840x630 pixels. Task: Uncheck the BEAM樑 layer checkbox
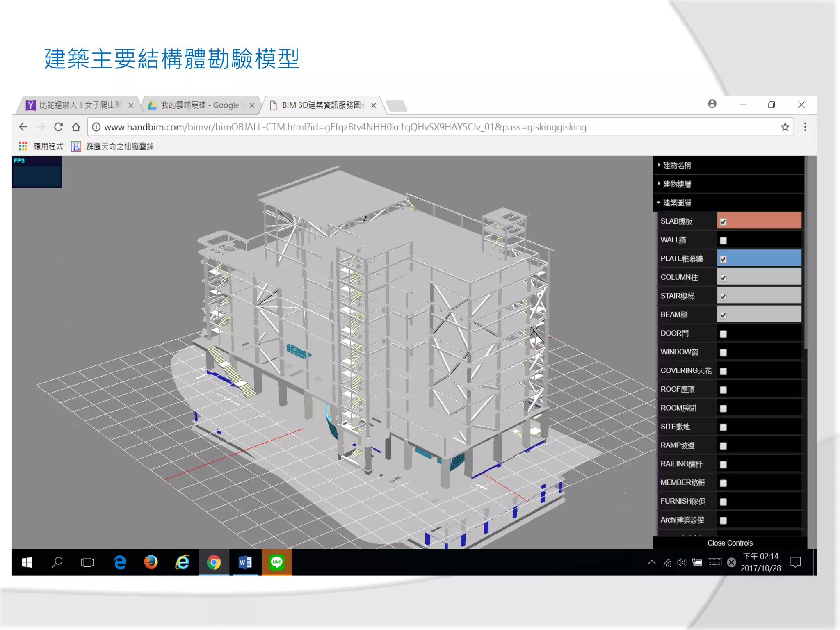tap(724, 315)
